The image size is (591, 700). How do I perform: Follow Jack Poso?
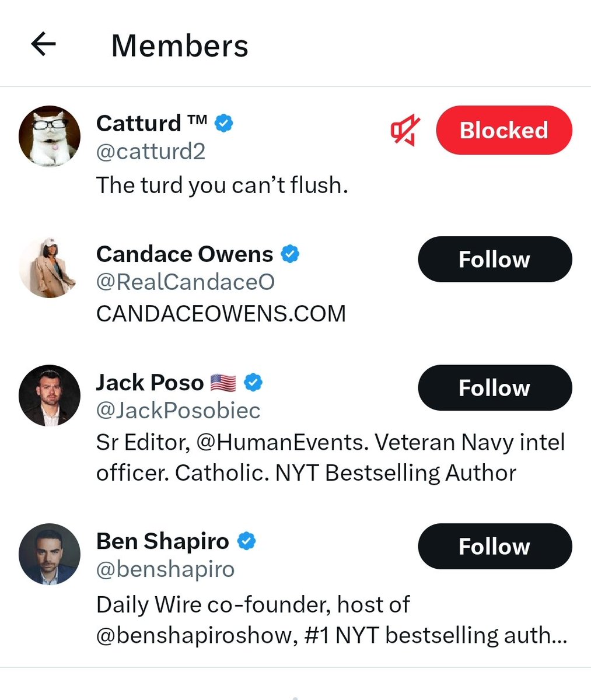tap(495, 388)
